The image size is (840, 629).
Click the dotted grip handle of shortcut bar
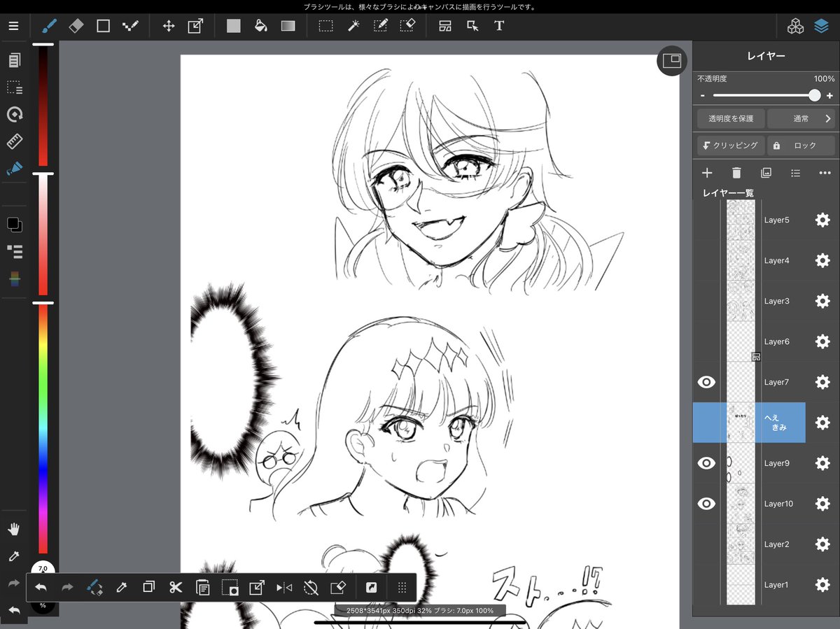point(402,588)
